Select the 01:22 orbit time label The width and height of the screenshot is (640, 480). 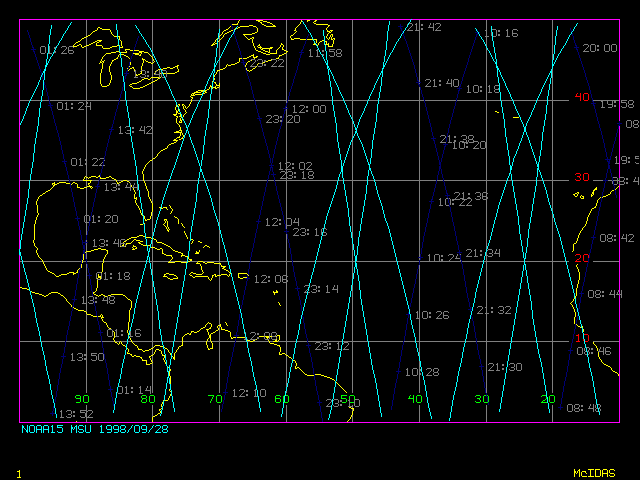click(88, 162)
